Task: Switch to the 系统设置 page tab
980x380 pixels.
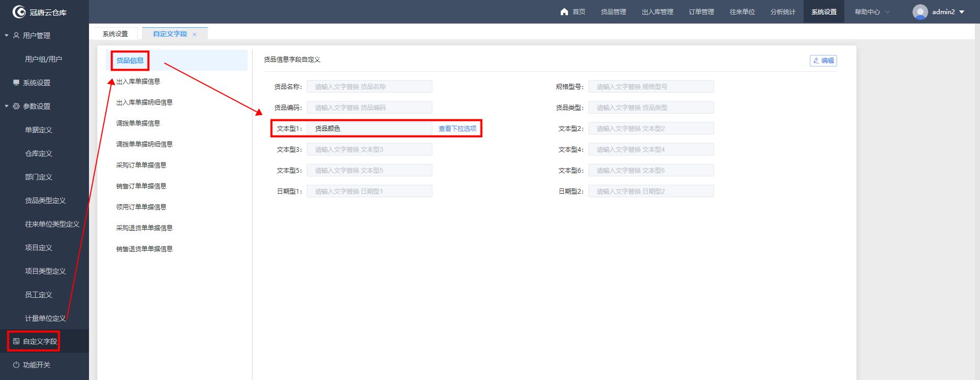Action: pos(115,34)
